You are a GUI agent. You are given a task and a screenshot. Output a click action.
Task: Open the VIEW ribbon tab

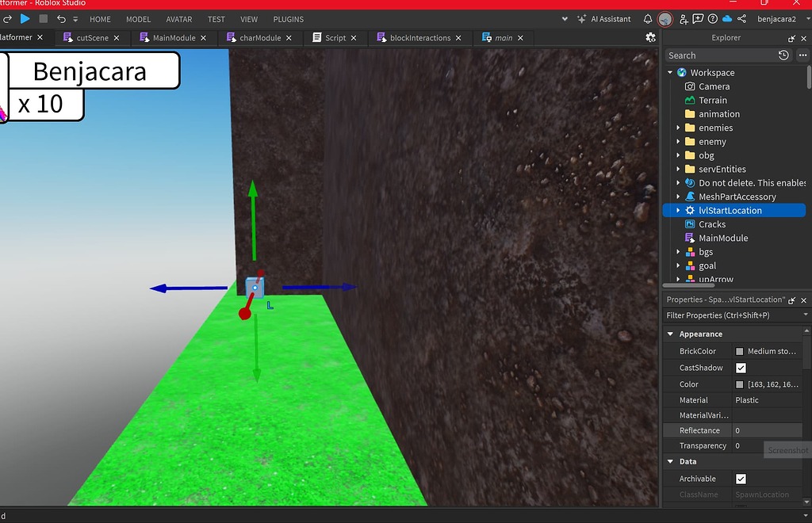point(248,19)
